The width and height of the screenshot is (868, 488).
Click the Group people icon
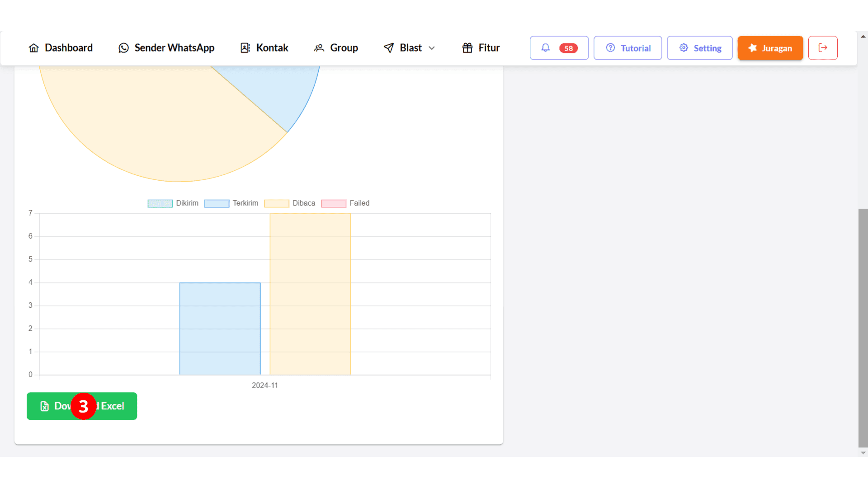[319, 48]
